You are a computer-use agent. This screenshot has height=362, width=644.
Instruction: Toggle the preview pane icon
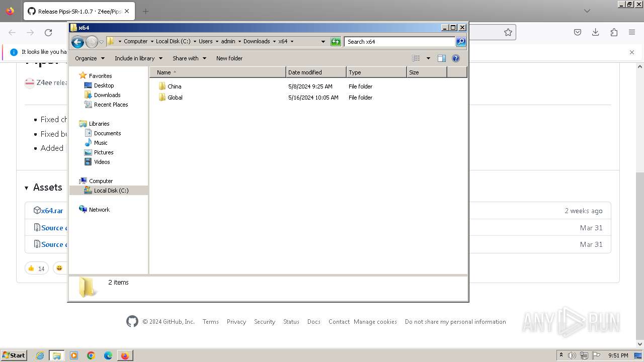click(442, 58)
